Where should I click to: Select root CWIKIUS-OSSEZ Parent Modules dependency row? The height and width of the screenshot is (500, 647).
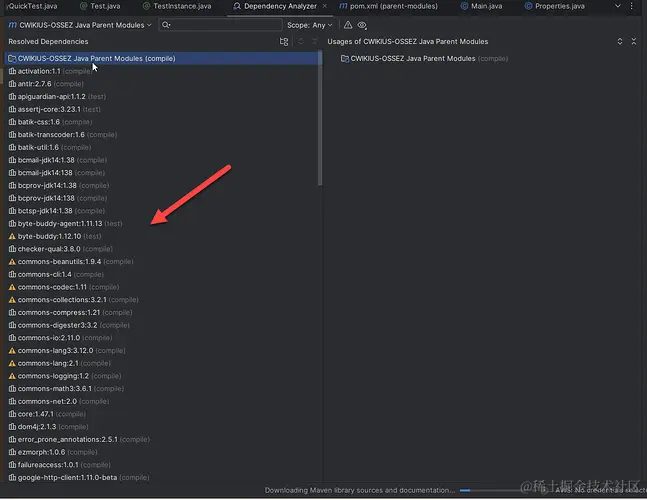tap(163, 59)
